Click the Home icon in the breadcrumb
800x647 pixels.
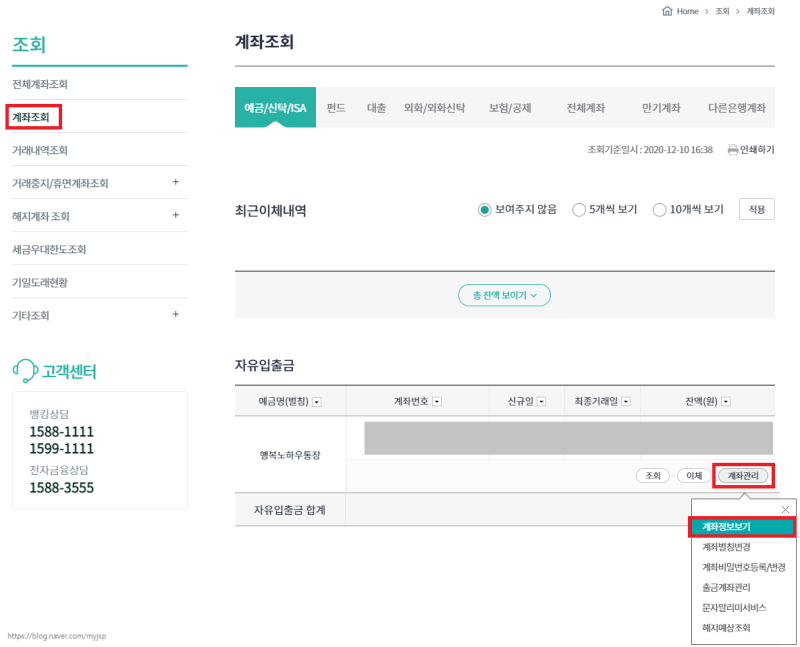coord(669,11)
